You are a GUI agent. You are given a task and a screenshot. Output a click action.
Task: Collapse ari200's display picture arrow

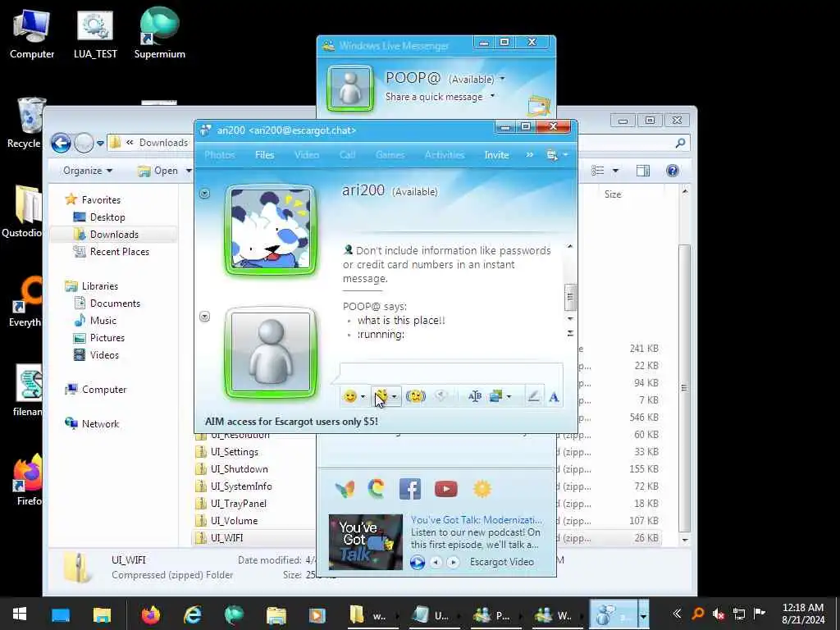tap(204, 194)
